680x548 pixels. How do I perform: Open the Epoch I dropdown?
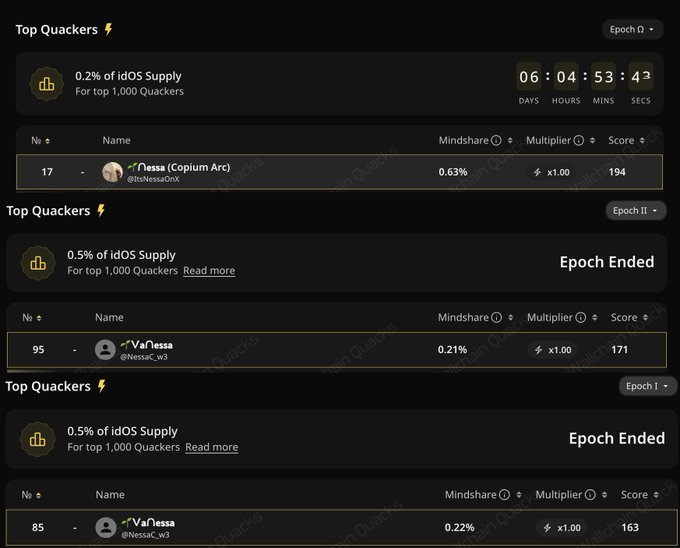[648, 386]
